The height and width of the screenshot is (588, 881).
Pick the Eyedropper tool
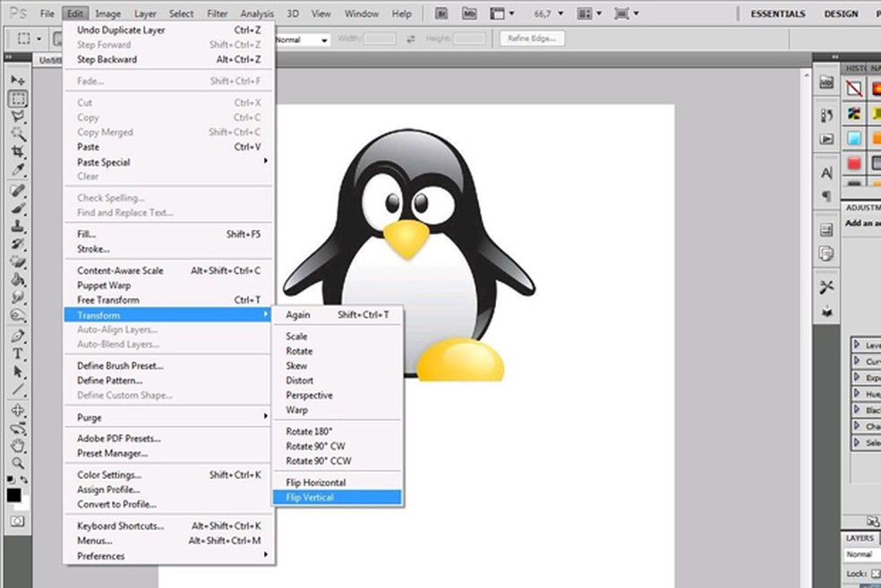coord(17,171)
